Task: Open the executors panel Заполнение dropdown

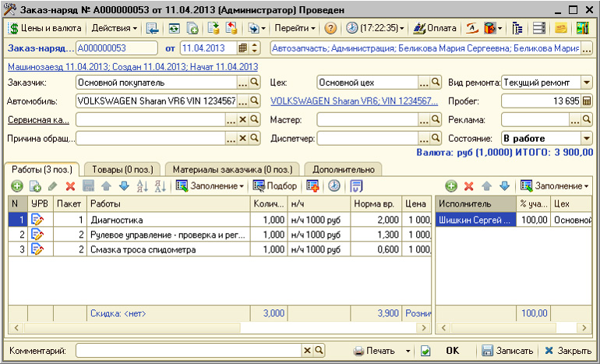Action: coord(555,186)
